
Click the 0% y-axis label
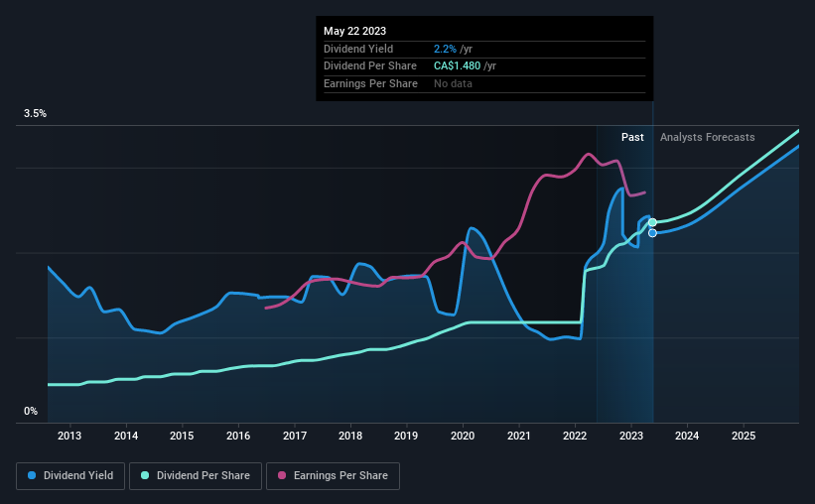pos(31,411)
